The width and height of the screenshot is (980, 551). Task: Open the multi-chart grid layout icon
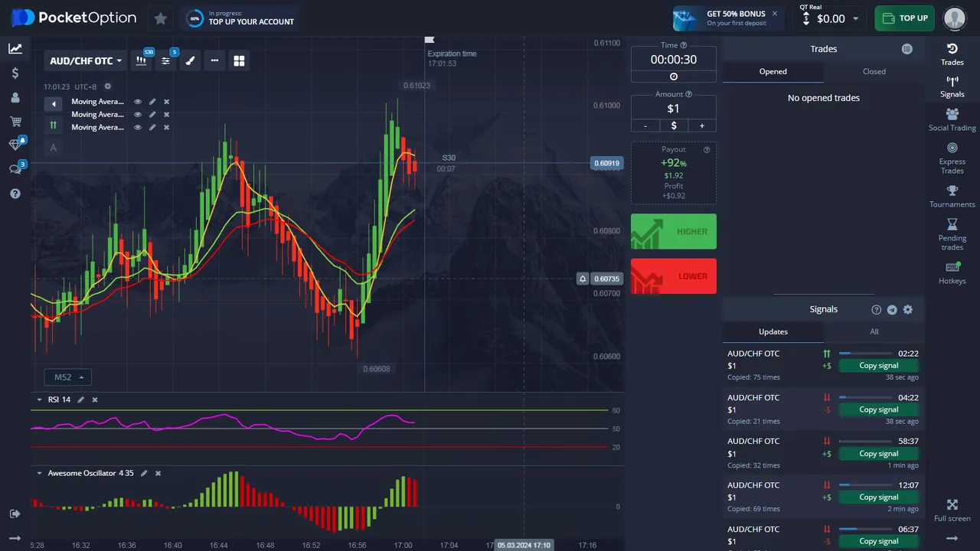pyautogui.click(x=239, y=60)
